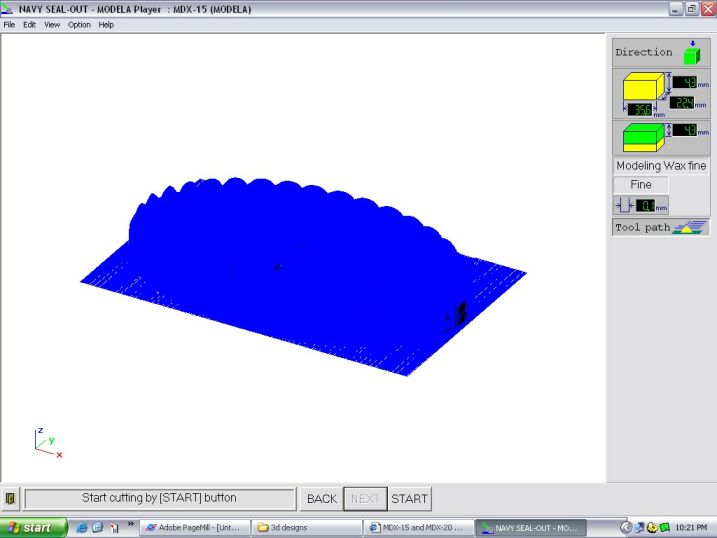The height and width of the screenshot is (538, 717).
Task: Click the exit door icon at bottom left
Action: (10, 498)
